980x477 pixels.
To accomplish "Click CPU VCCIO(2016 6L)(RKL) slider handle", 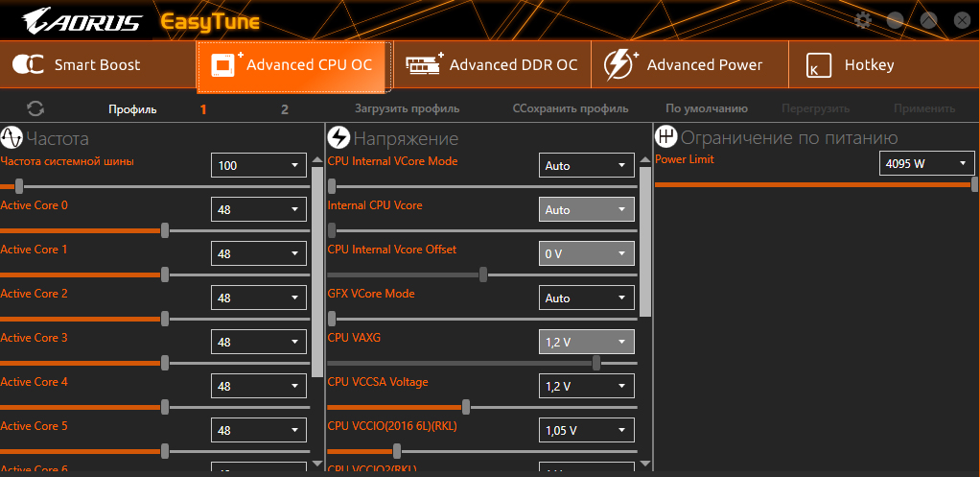I will click(x=397, y=451).
